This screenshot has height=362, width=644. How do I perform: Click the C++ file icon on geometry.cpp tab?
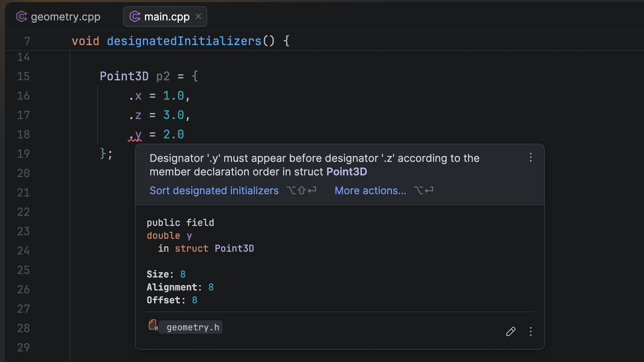21,16
